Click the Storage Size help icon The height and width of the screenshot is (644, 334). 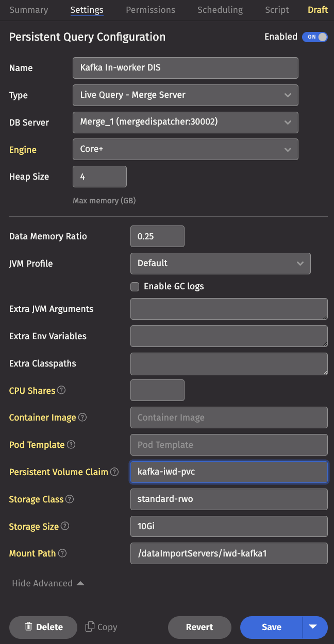click(x=65, y=527)
